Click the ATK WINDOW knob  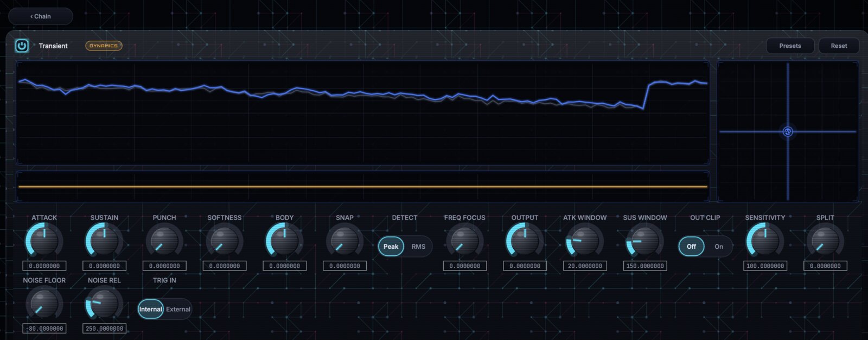coord(585,241)
